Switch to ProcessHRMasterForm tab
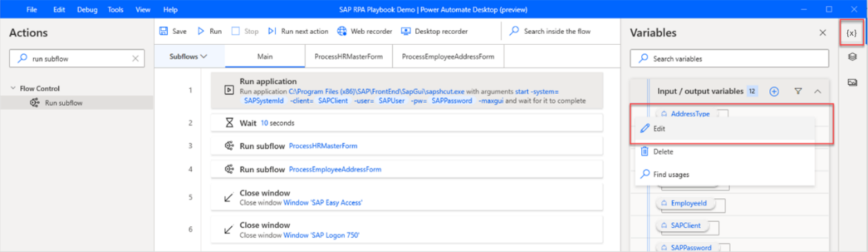 click(x=348, y=57)
